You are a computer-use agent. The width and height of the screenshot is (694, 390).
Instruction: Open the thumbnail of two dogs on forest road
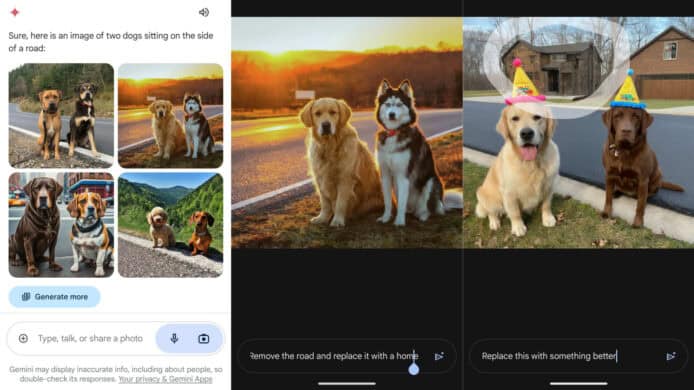pyautogui.click(x=61, y=116)
